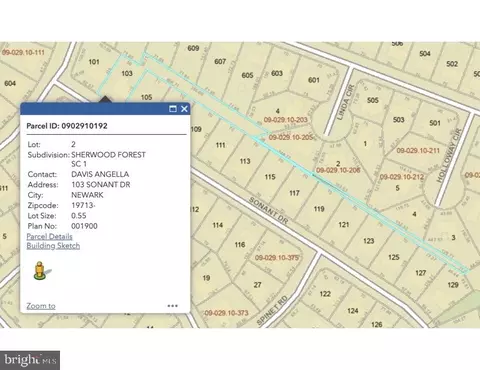Select parcel 601 on the map
The width and height of the screenshot is (480, 370).
point(314,80)
